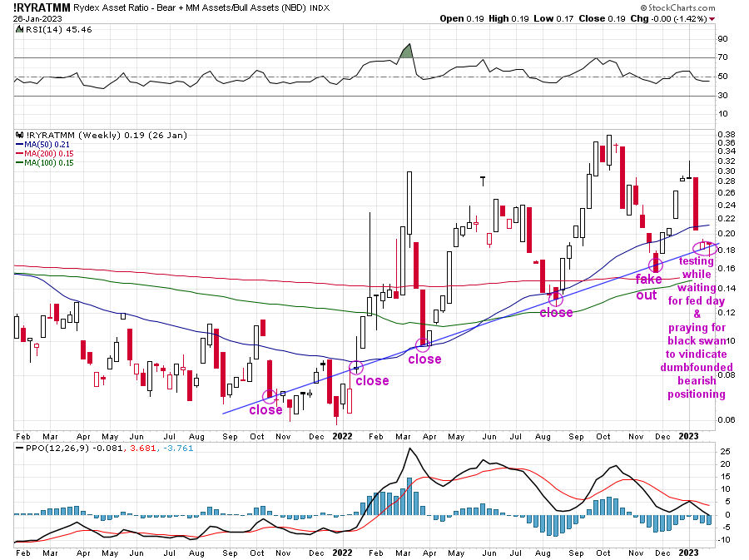Click the 90 level on the RSI axis
Screen dimensions: 749x560
click(722, 38)
